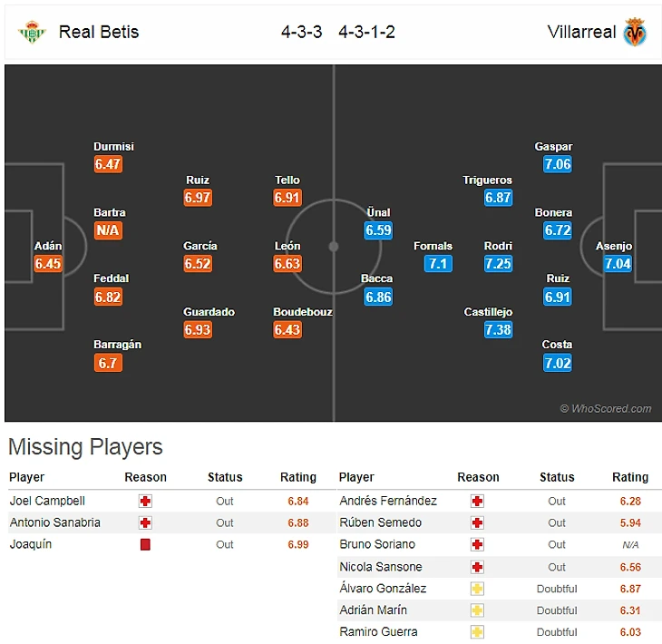
Task: Select Bartra's N/A rating badge
Action: pos(108,230)
